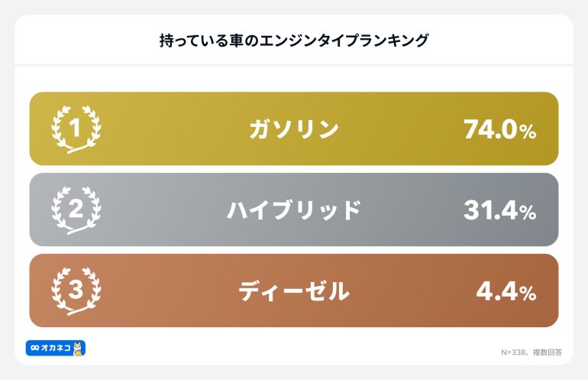Click the 4.4% value
Image resolution: width=588 pixels, height=380 pixels.
point(506,291)
